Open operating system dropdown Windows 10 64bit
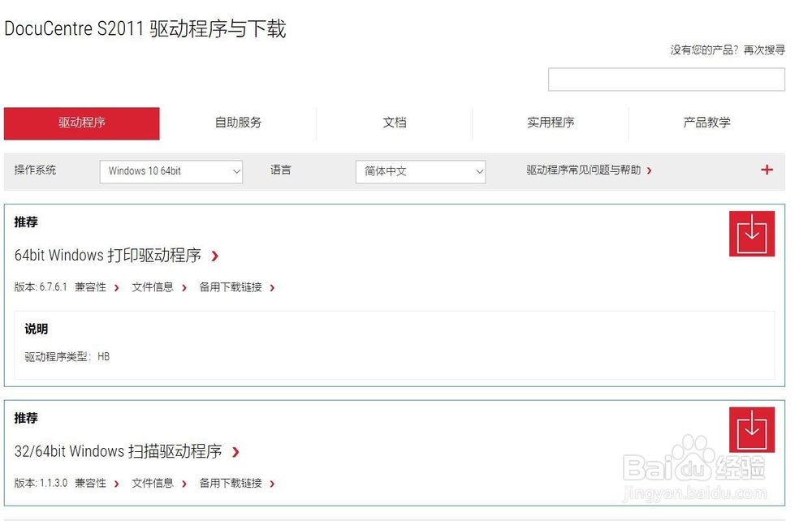The height and width of the screenshot is (521, 812). (171, 171)
